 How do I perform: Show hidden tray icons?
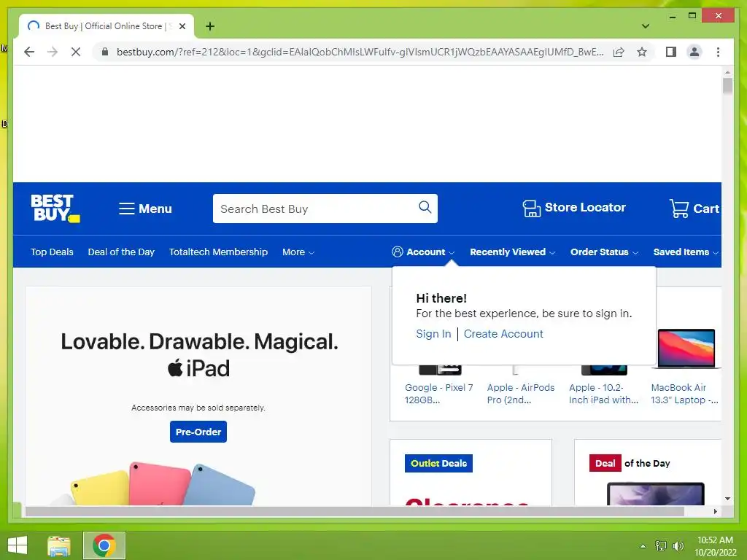click(643, 546)
